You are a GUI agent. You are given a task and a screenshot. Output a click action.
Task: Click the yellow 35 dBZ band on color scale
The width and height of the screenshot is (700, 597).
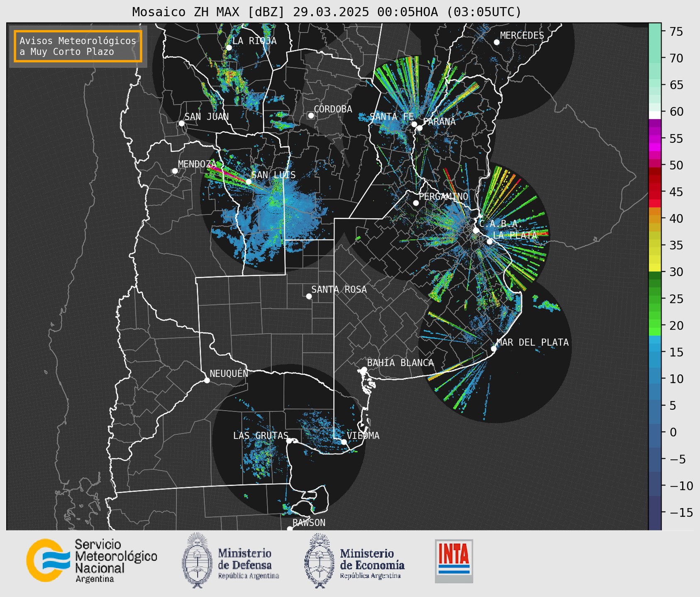tap(655, 245)
